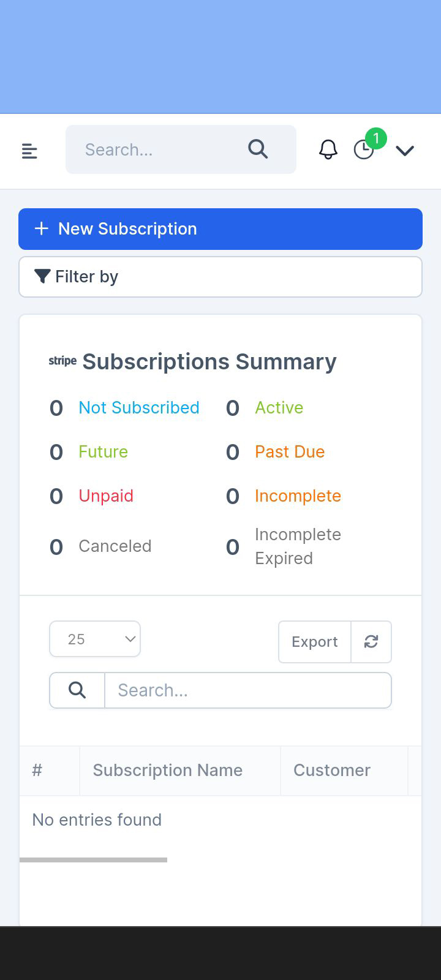This screenshot has height=980, width=441.
Task: Click the New Subscription button
Action: pos(221,229)
